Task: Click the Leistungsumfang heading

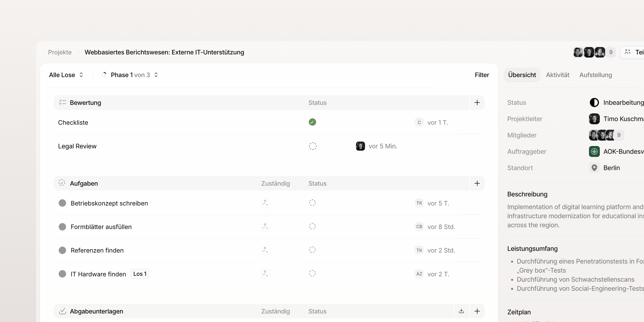Action: click(532, 249)
